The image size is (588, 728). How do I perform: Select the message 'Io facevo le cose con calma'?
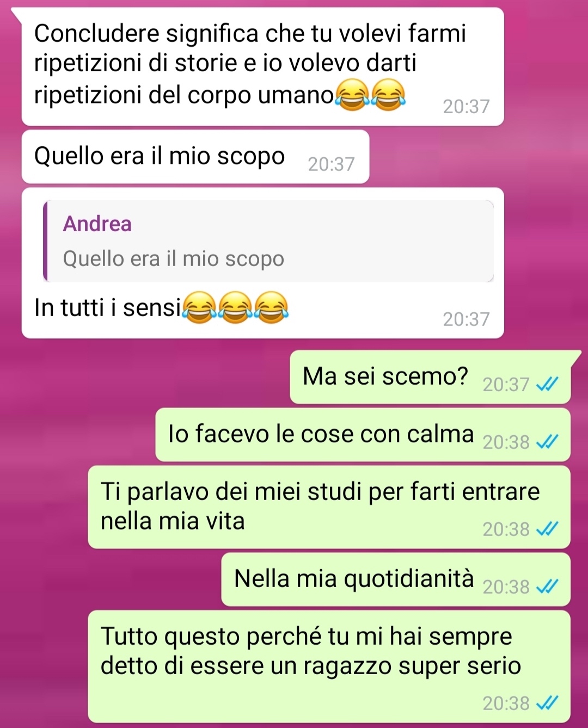click(x=363, y=435)
